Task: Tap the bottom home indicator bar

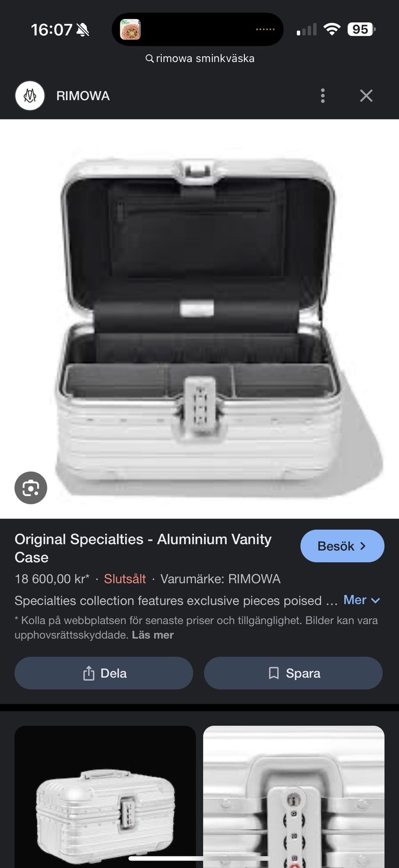Action: click(x=199, y=858)
